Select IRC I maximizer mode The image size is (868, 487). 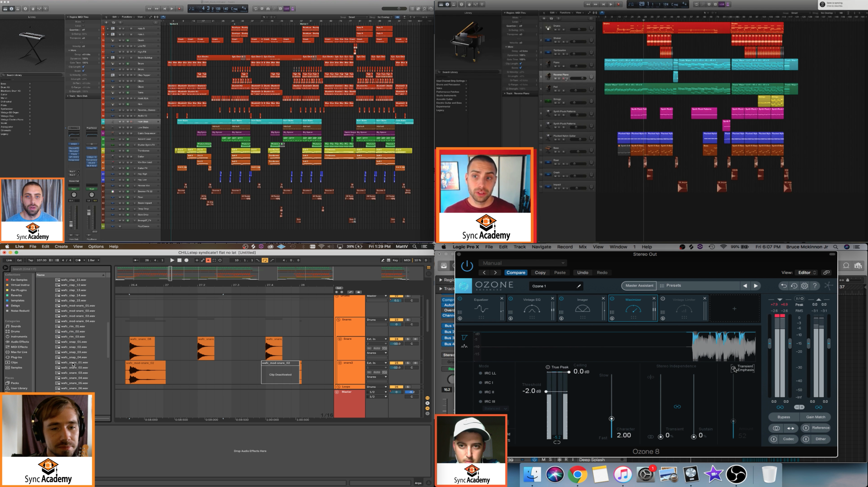(x=486, y=383)
